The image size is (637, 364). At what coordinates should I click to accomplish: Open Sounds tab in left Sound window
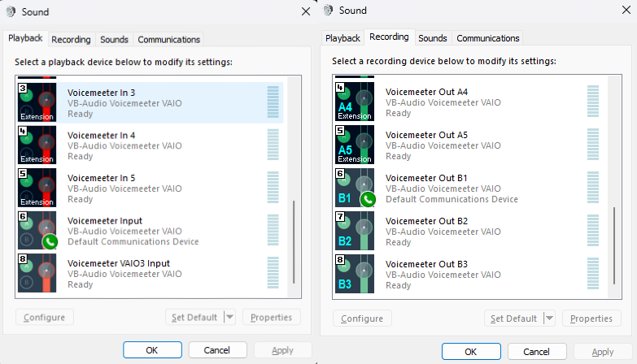point(114,39)
